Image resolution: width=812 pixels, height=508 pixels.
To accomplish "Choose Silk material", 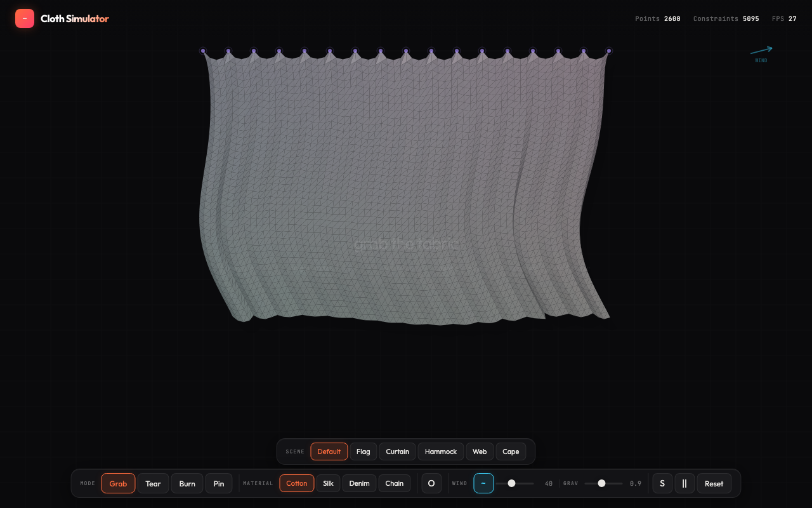I will (x=328, y=483).
